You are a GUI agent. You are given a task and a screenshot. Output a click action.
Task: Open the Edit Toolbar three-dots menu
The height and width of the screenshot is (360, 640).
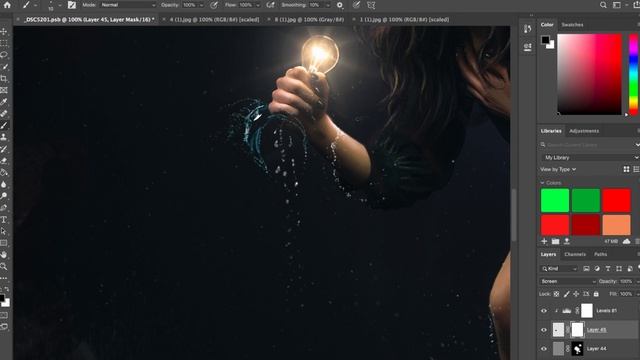click(x=4, y=278)
